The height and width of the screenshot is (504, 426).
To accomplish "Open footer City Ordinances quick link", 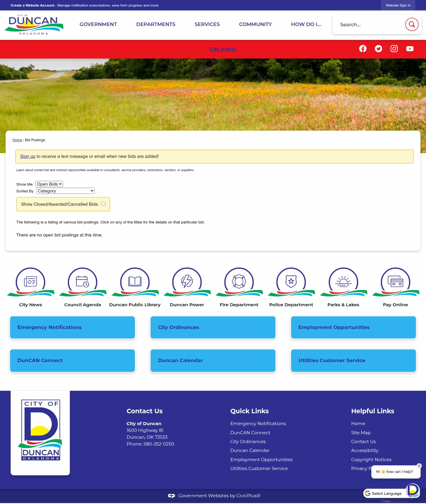I will tap(248, 442).
